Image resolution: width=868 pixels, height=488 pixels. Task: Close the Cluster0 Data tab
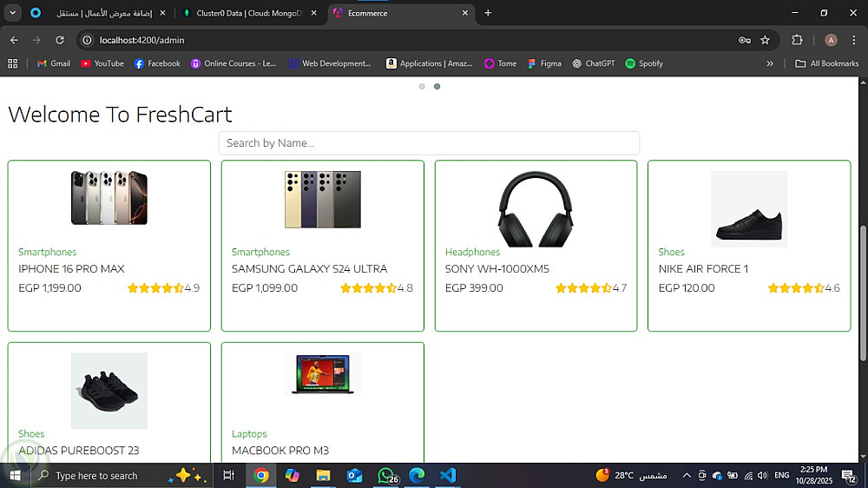pos(314,13)
